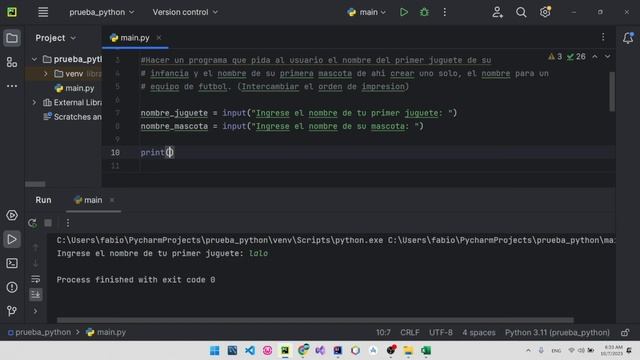The width and height of the screenshot is (640, 360).
Task: Open more run actions menu
Action: [x=444, y=12]
